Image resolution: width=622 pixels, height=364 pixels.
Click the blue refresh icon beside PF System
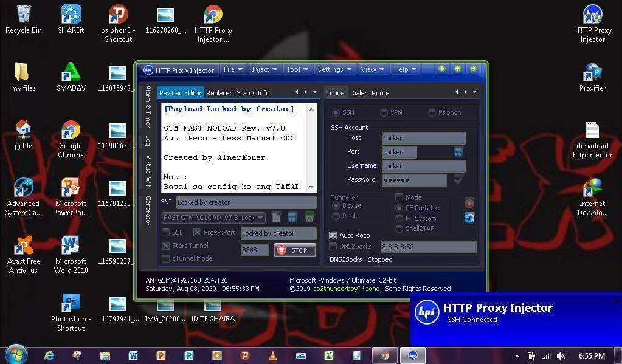point(469,218)
